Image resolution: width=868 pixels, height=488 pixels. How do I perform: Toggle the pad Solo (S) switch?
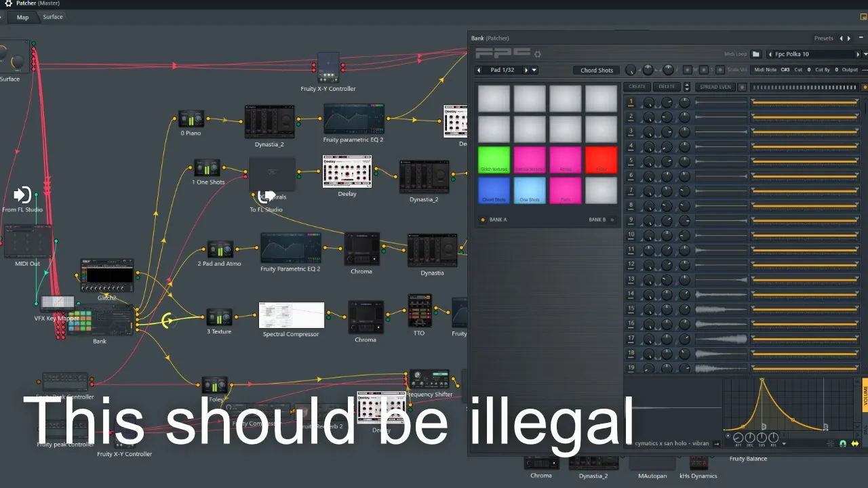[x=704, y=70]
